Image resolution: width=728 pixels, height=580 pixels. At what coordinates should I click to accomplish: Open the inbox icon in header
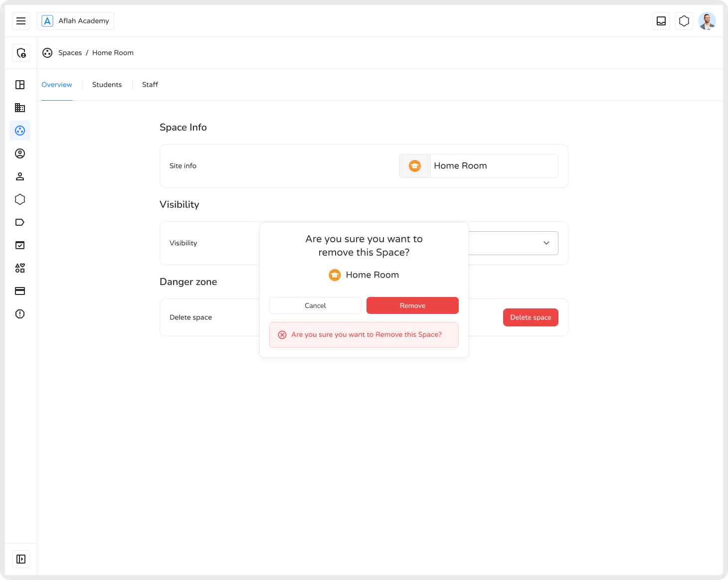coord(661,21)
